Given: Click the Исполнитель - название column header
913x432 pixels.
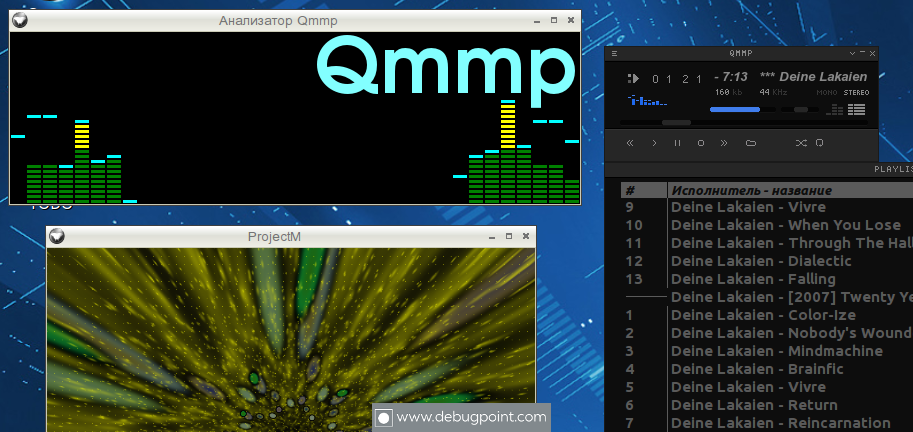Looking at the screenshot, I should coord(790,190).
